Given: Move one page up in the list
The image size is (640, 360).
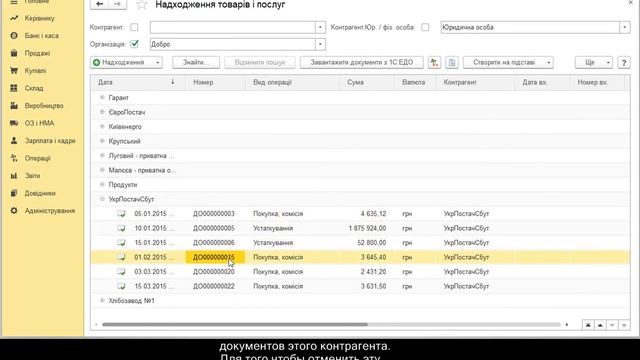Looking at the screenshot, I should (600, 325).
